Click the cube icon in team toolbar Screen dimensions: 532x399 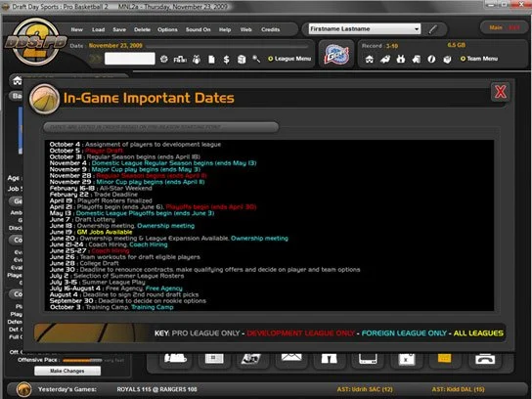(447, 59)
